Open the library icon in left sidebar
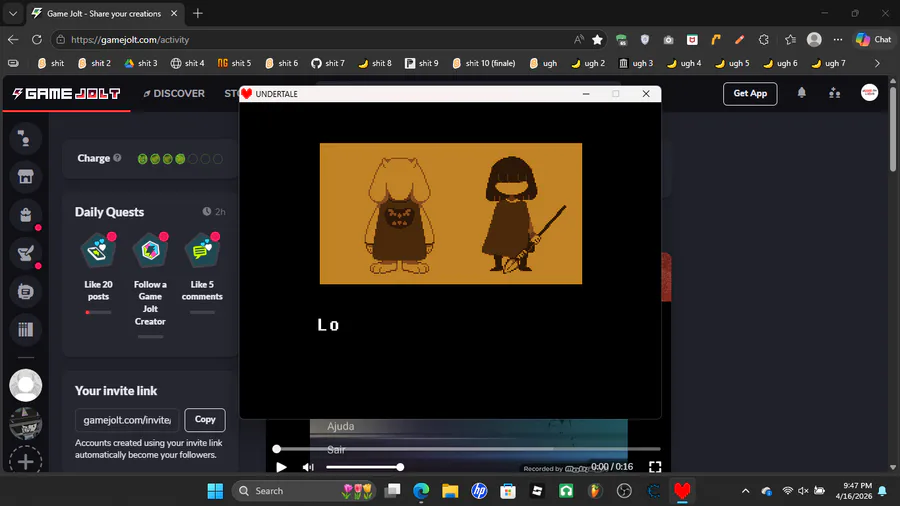This screenshot has width=900, height=506. 25,329
